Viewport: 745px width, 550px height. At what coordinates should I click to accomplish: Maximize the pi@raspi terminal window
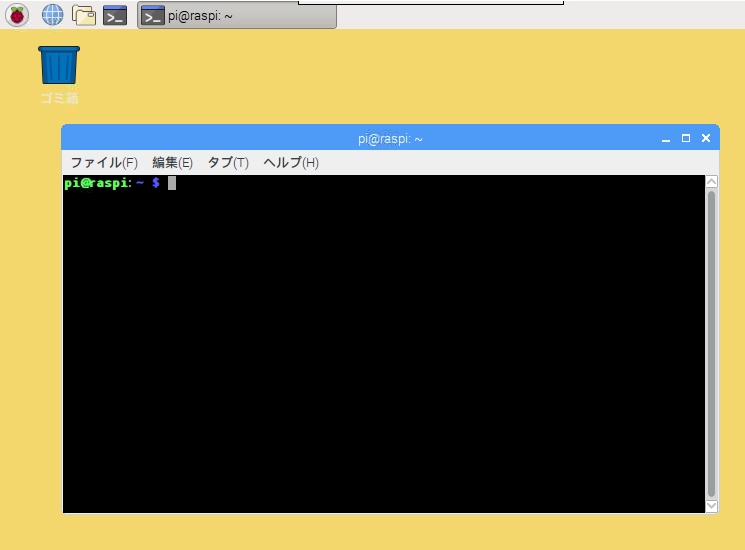pyautogui.click(x=686, y=139)
